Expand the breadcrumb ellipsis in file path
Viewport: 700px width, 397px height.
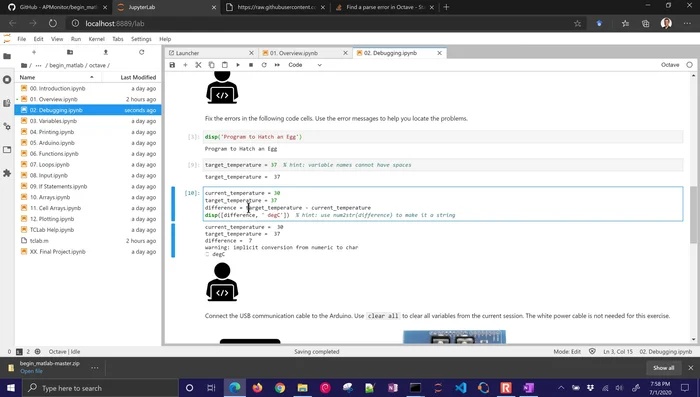tap(38, 65)
